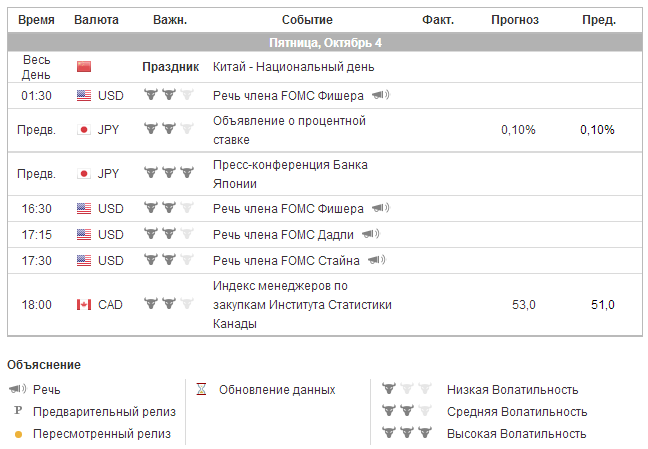This screenshot has width=648, height=449.
Task: Click the Валюта column header
Action: [x=96, y=20]
